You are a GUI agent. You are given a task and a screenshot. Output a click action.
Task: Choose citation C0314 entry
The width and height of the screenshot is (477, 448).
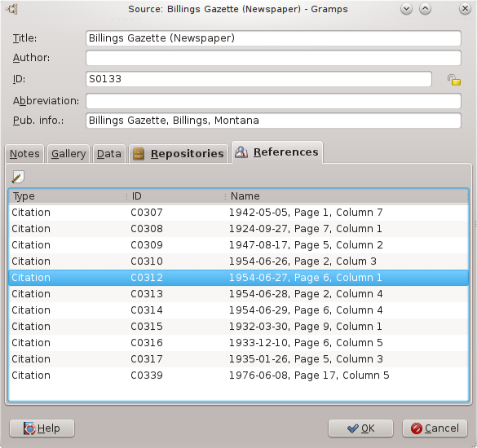pyautogui.click(x=238, y=310)
